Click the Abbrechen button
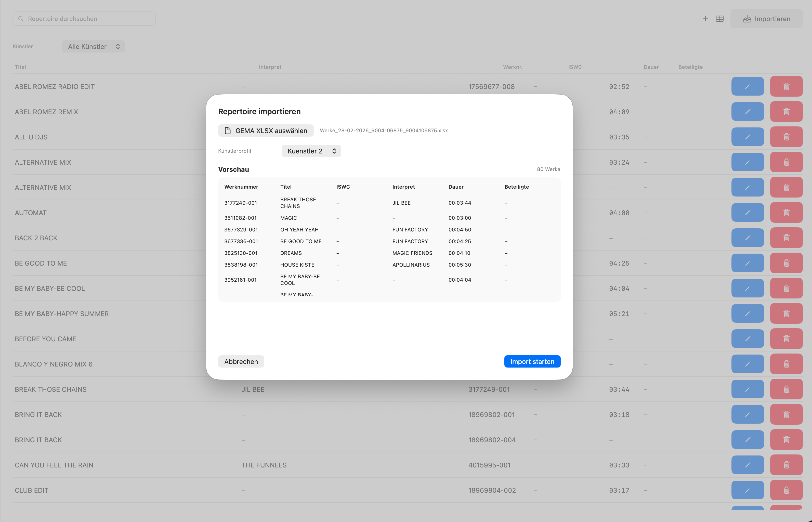 [241, 361]
